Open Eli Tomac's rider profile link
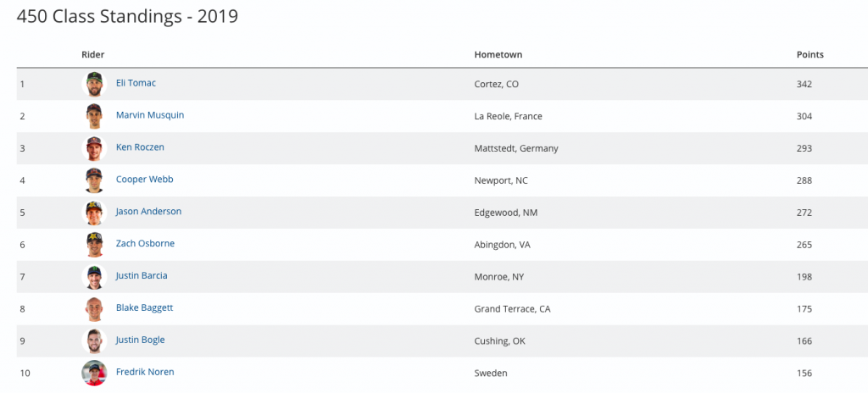 pos(136,83)
